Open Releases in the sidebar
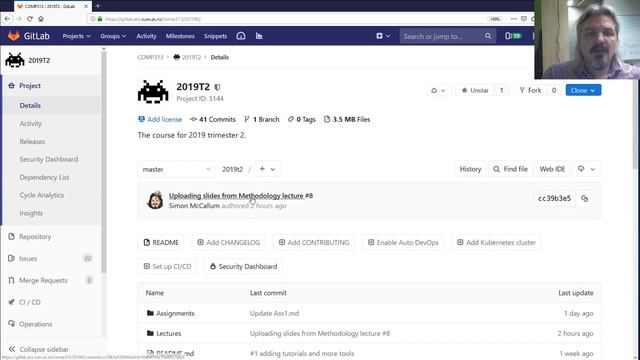This screenshot has width=640, height=360. (x=32, y=142)
